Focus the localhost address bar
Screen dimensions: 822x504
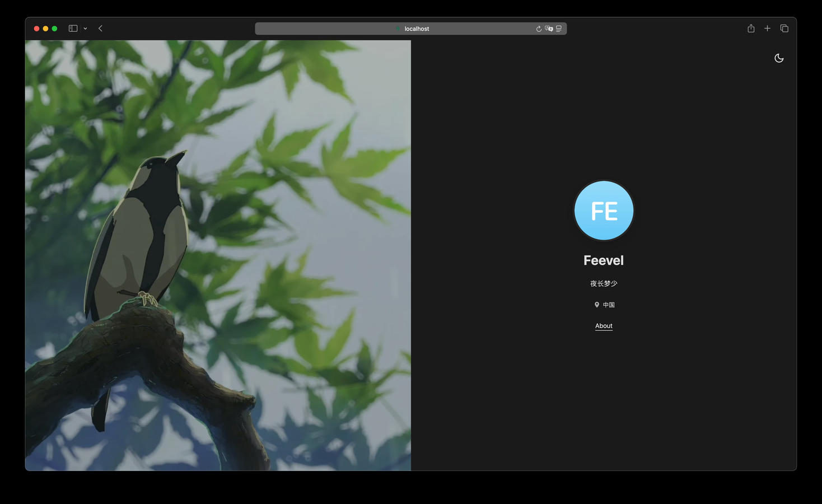(x=411, y=29)
